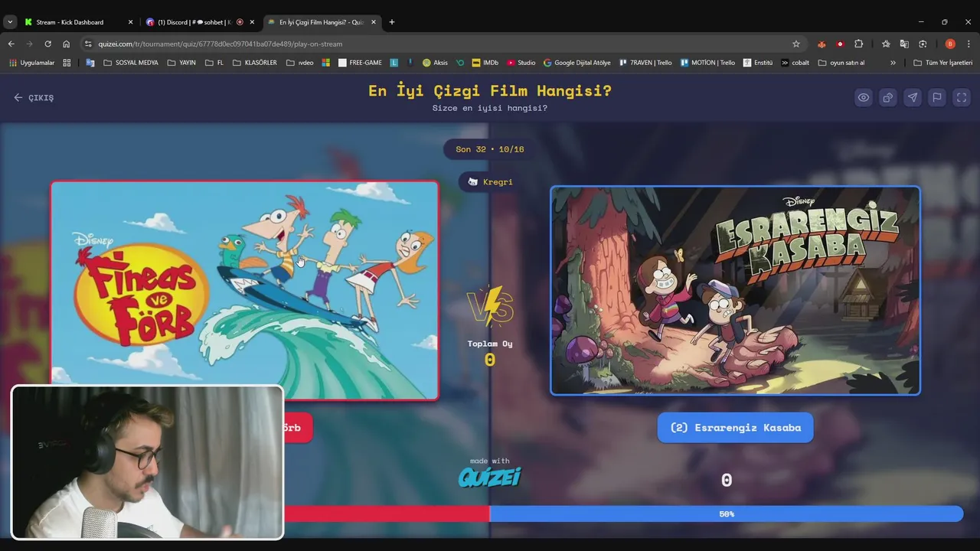Click the site info icon in address bar
Image resolution: width=980 pixels, height=551 pixels.
[x=88, y=44]
